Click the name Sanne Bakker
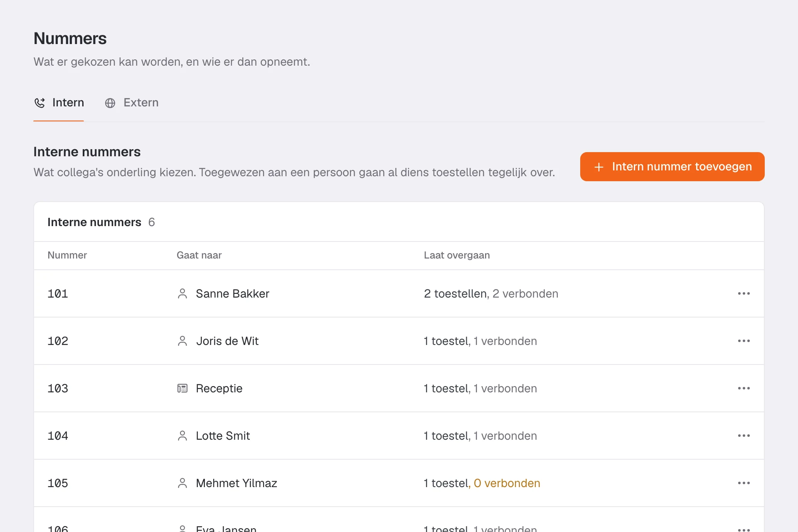 232,294
